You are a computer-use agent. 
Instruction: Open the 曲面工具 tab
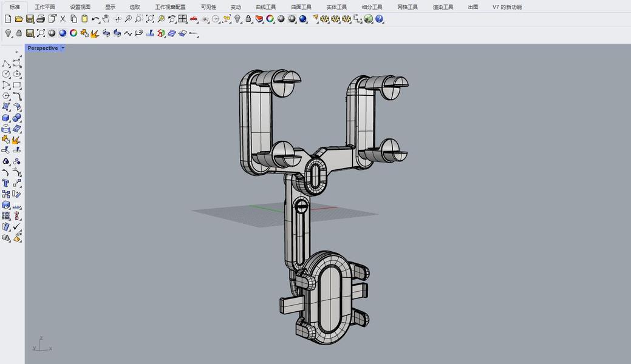(301, 7)
